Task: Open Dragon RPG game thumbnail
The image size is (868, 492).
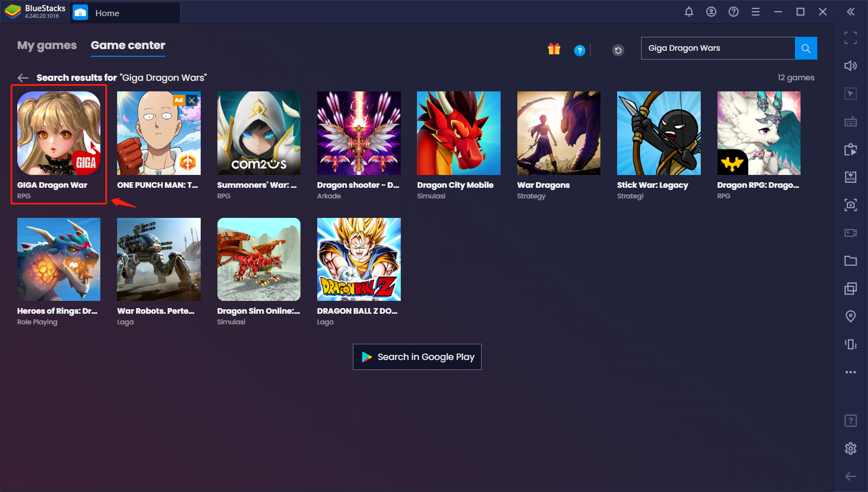Action: coord(759,133)
